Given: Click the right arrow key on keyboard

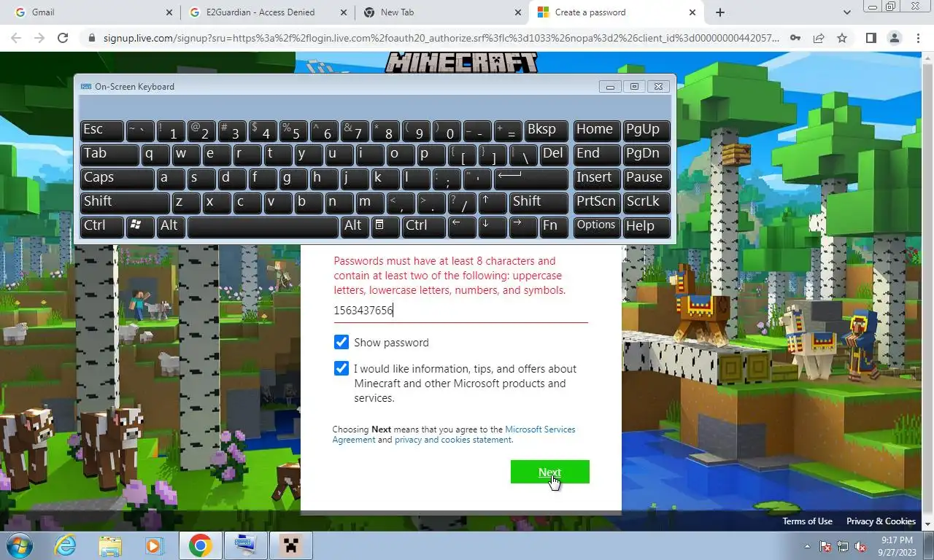Looking at the screenshot, I should click(525, 227).
